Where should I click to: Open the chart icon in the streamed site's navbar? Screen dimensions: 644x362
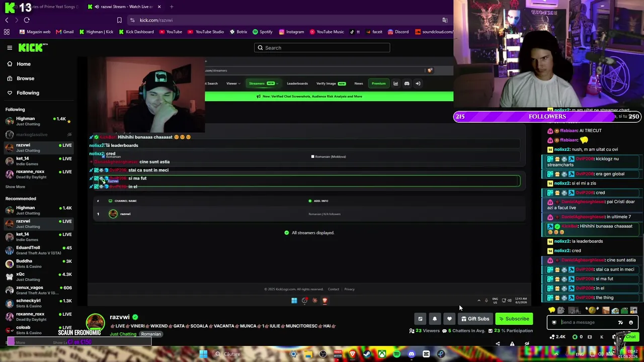pyautogui.click(x=395, y=83)
